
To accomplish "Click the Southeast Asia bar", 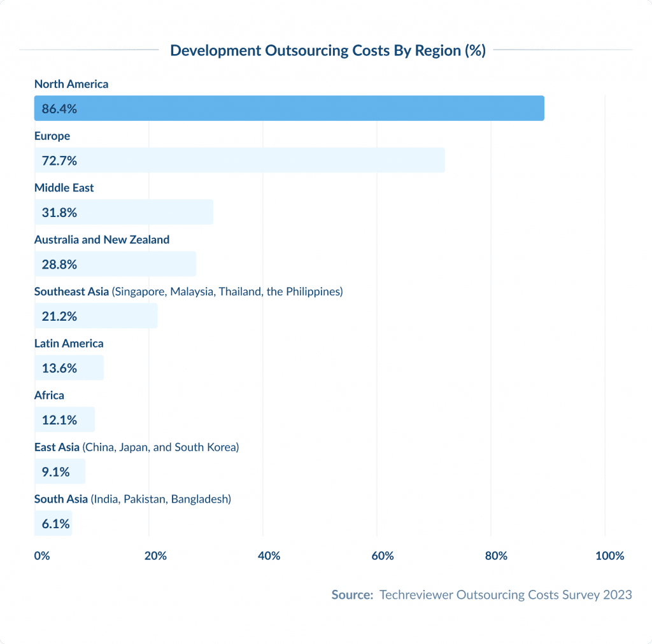I will [x=96, y=316].
